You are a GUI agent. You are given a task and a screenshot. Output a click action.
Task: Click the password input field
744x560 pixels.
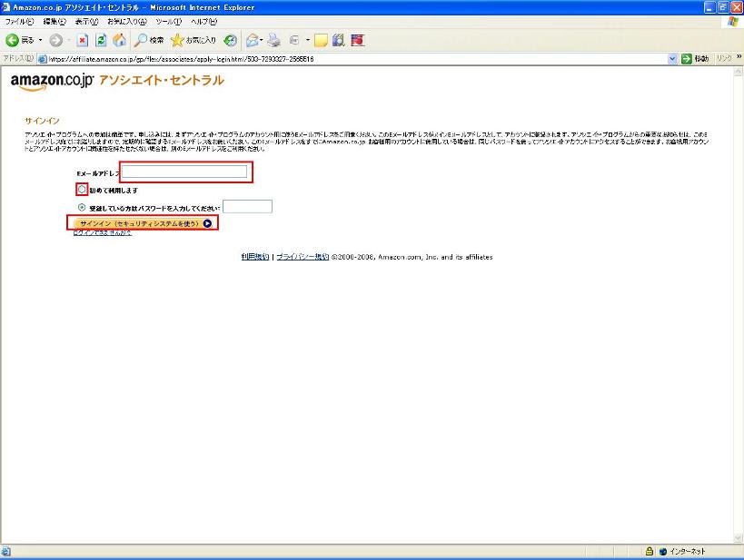coord(248,207)
